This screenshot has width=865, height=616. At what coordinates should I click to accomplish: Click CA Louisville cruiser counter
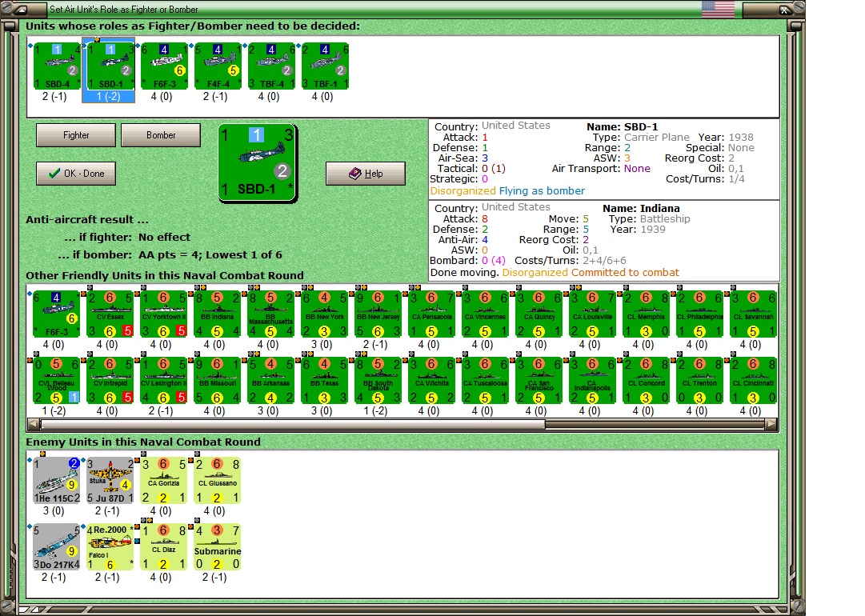(592, 314)
